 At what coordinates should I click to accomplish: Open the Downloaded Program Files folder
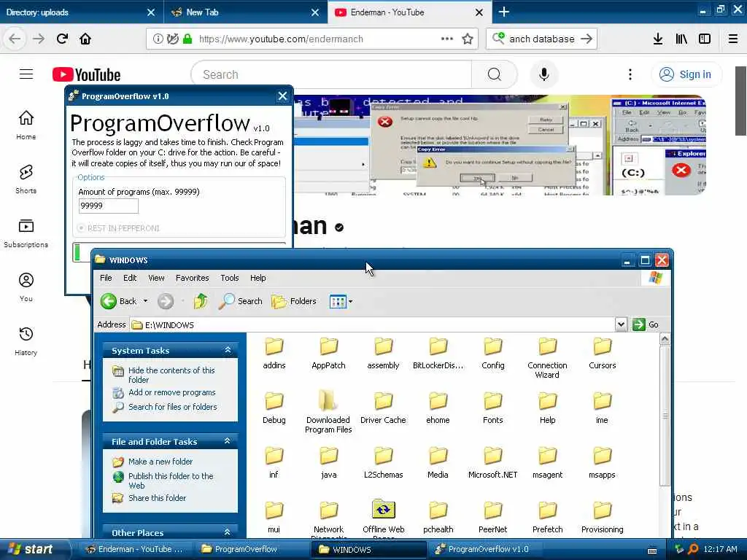pos(328,412)
